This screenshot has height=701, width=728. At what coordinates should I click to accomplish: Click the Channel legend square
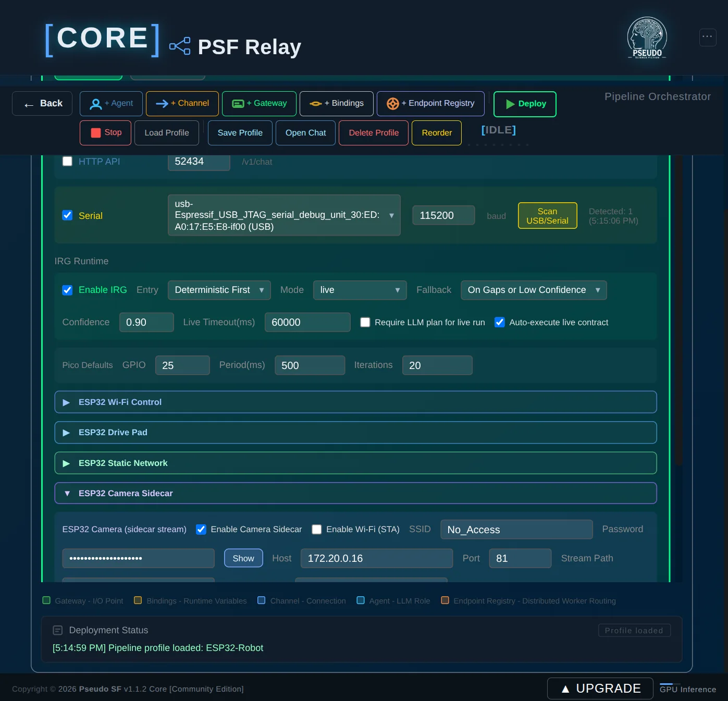tap(262, 600)
